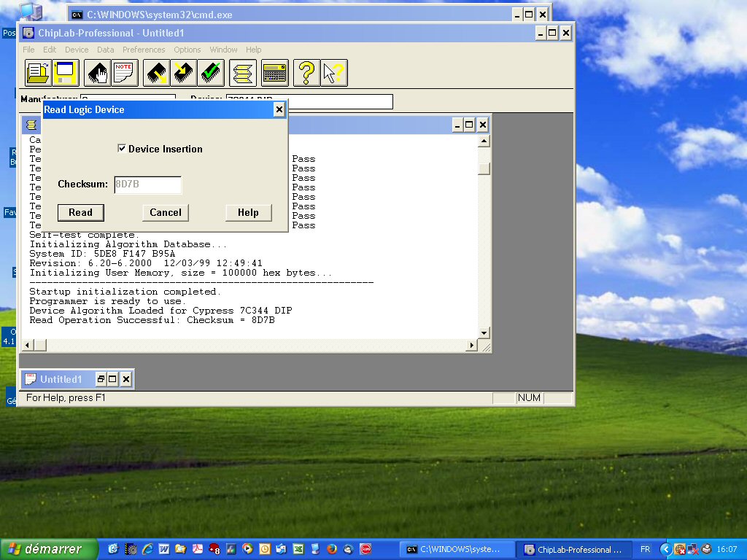747x560 pixels.
Task: Expand hidden system tray icons chevron
Action: (x=665, y=550)
